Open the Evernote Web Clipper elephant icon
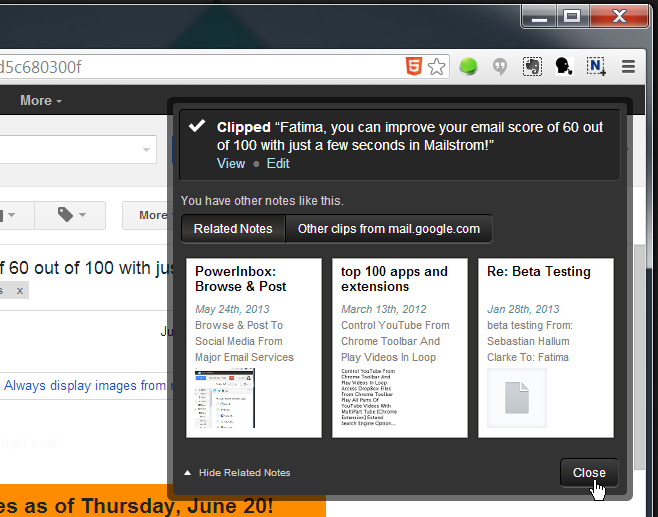658x517 pixels. pos(532,66)
